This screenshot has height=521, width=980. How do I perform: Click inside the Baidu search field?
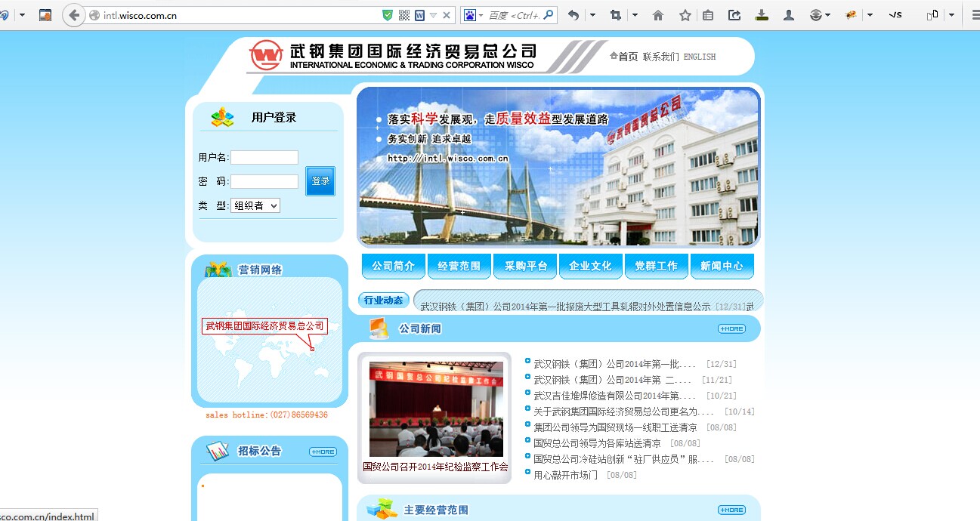[514, 15]
